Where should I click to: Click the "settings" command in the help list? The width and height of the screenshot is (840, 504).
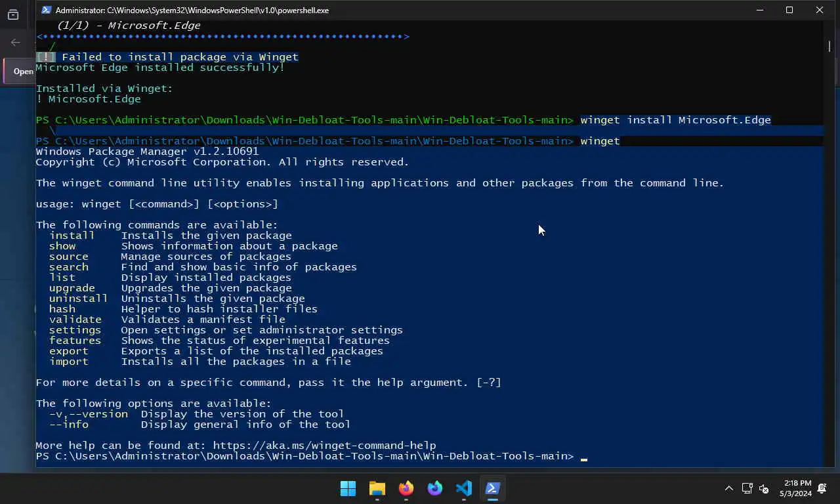click(75, 330)
